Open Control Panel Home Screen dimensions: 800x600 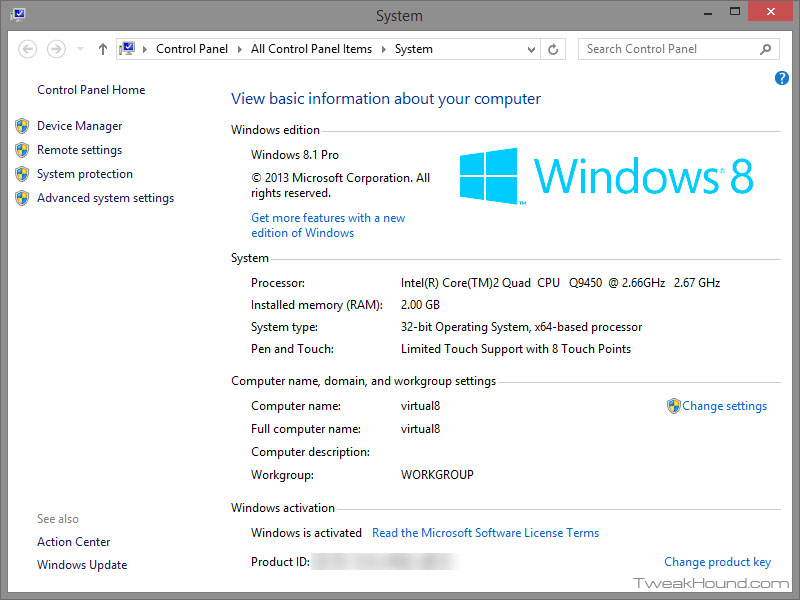tap(91, 90)
